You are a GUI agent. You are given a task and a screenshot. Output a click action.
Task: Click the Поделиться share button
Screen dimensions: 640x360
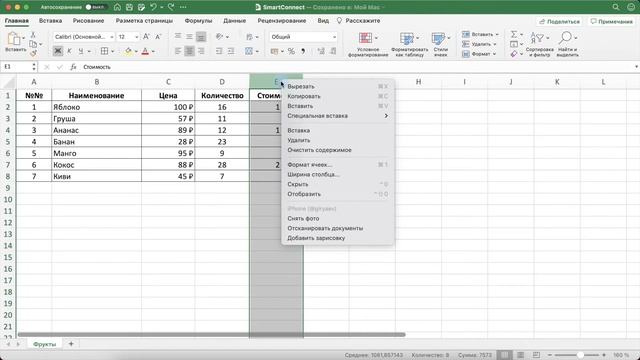pyautogui.click(x=559, y=22)
